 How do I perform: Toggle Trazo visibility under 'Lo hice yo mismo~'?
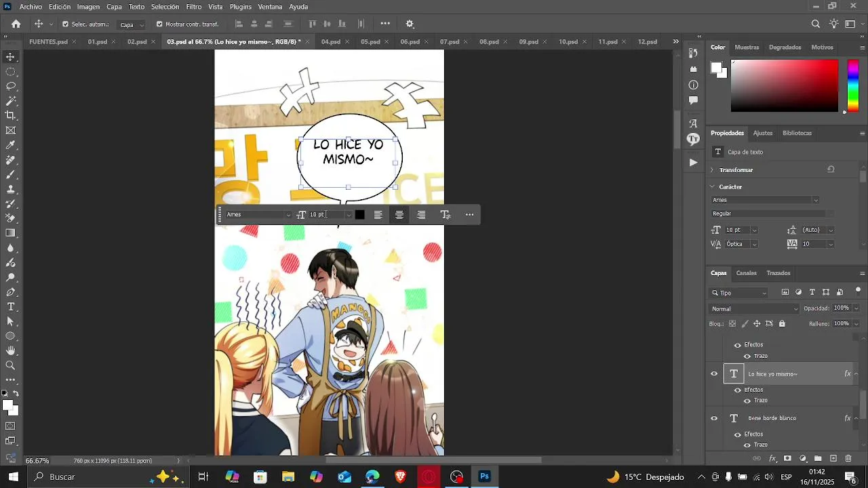pos(747,401)
